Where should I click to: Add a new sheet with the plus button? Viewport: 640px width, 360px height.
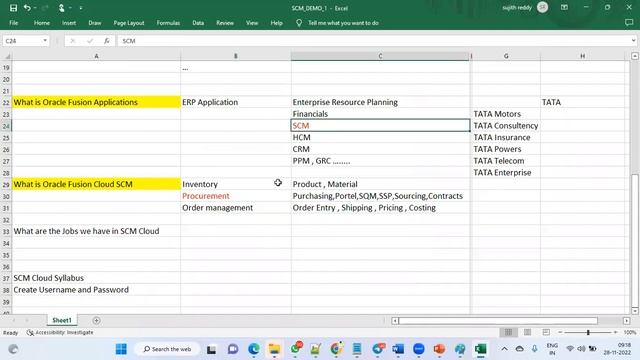[x=96, y=320]
